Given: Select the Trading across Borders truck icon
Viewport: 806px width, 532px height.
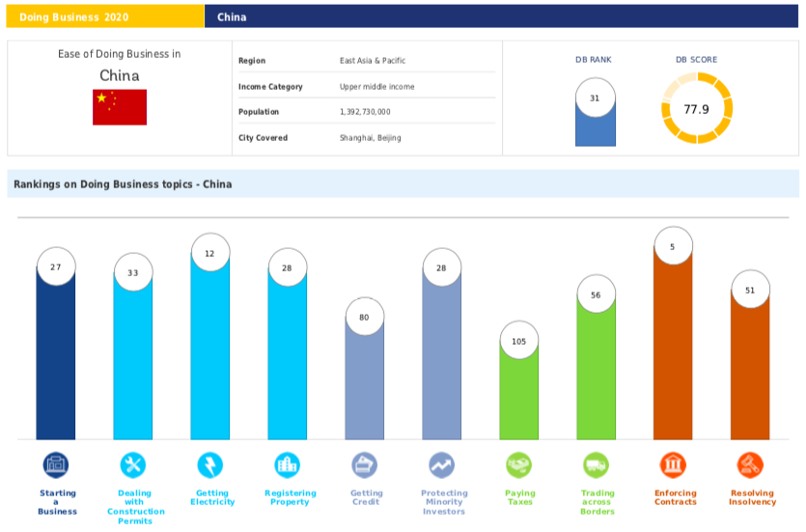Looking at the screenshot, I should coord(597,465).
